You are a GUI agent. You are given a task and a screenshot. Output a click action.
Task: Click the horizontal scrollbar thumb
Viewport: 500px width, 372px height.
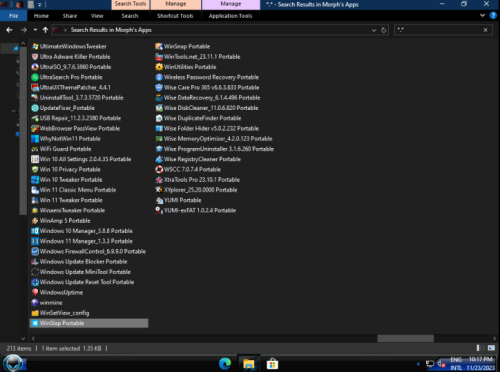point(405,338)
